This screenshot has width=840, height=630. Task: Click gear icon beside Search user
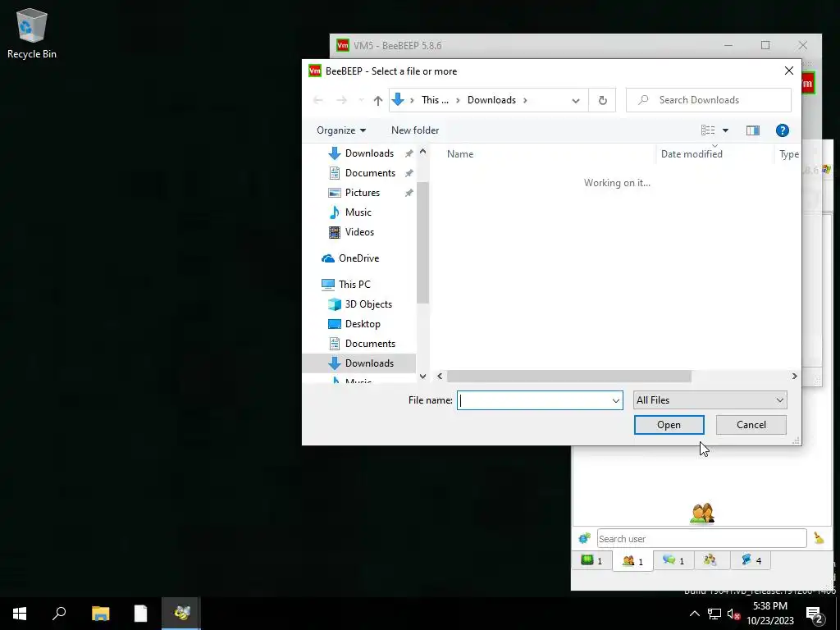[x=584, y=538]
